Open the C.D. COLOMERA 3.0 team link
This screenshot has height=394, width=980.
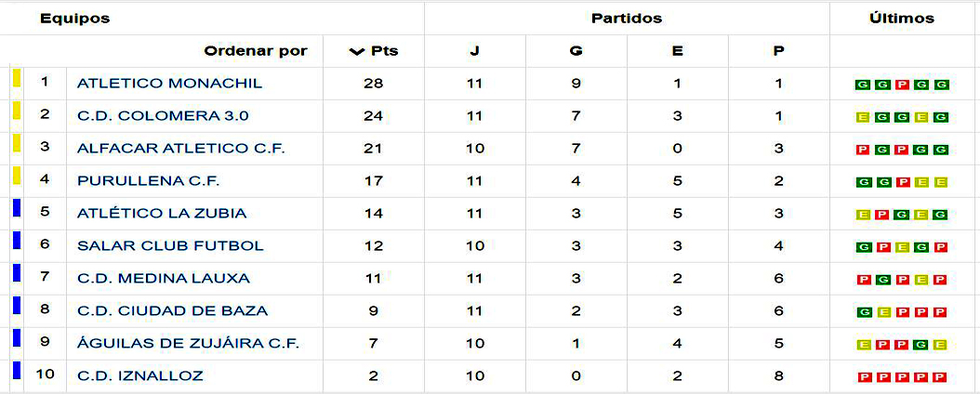click(163, 116)
